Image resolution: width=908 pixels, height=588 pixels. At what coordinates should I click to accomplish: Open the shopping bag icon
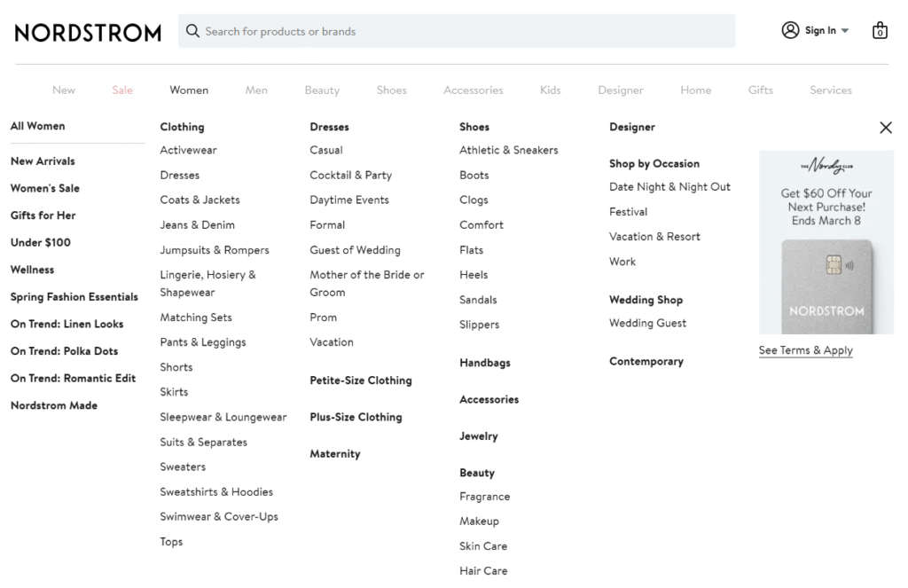pyautogui.click(x=879, y=30)
